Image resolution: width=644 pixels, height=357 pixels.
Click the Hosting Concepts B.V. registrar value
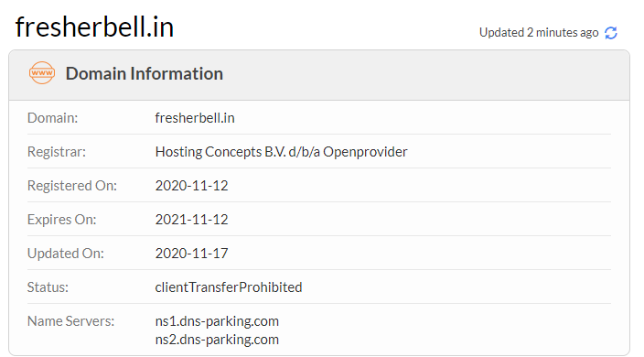coord(281,152)
